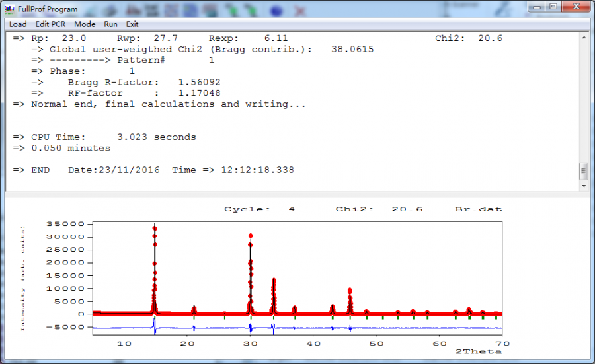Click Exit in the menu bar
Image resolution: width=595 pixels, height=364 pixels.
click(x=132, y=24)
